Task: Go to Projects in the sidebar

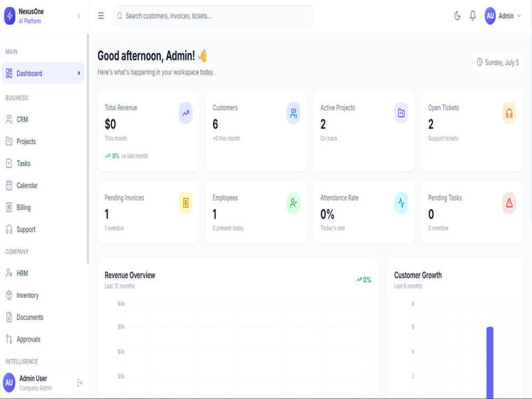Action: point(43,142)
